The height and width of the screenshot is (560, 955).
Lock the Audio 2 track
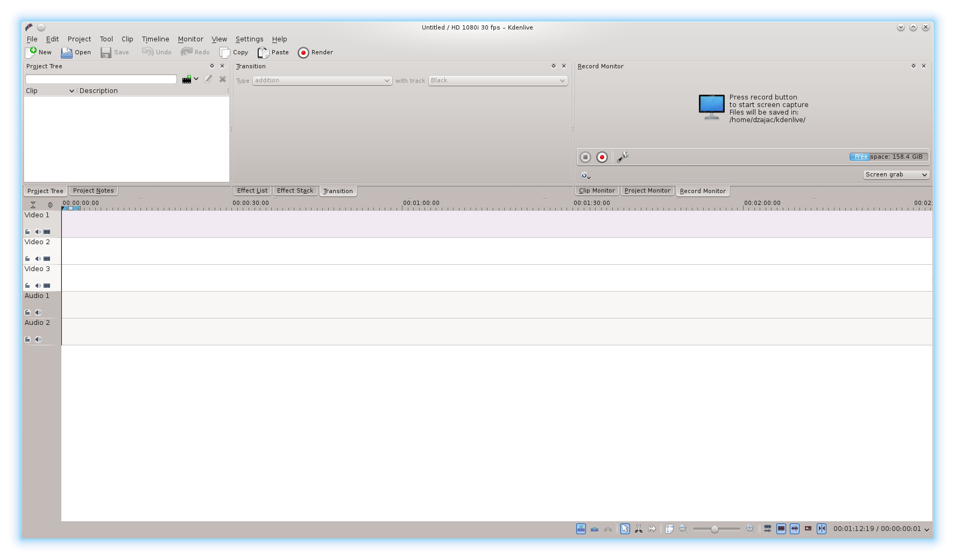click(x=27, y=339)
